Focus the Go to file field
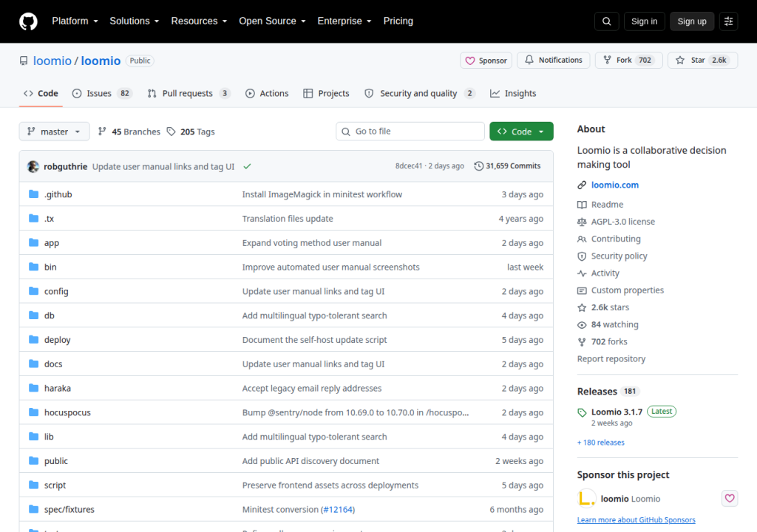Viewport: 757px width, 532px height. coord(410,132)
